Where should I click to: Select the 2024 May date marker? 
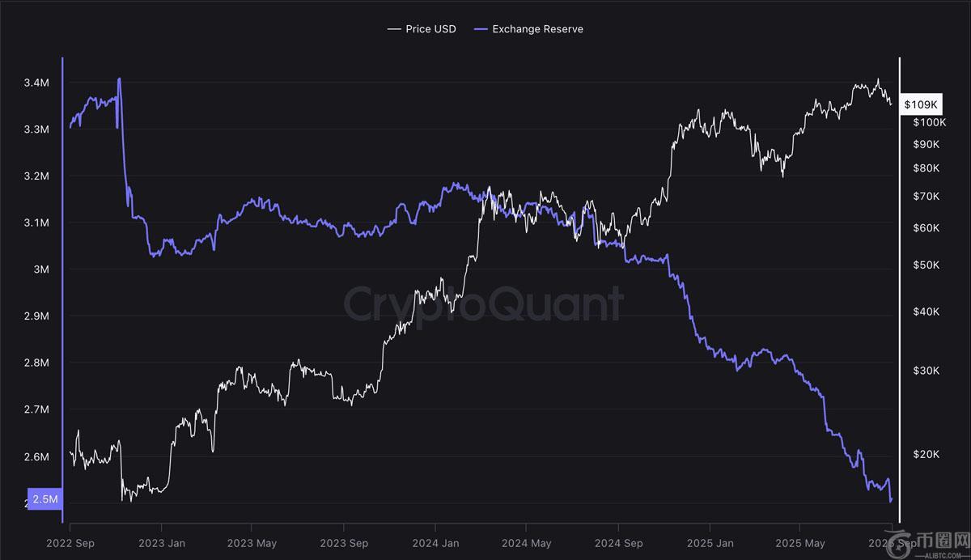click(x=526, y=544)
